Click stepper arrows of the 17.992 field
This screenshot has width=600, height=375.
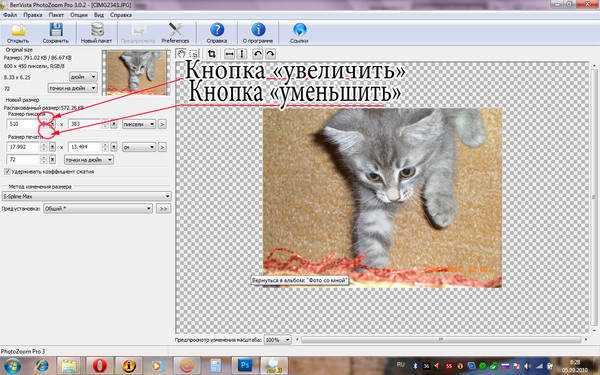pyautogui.click(x=44, y=147)
